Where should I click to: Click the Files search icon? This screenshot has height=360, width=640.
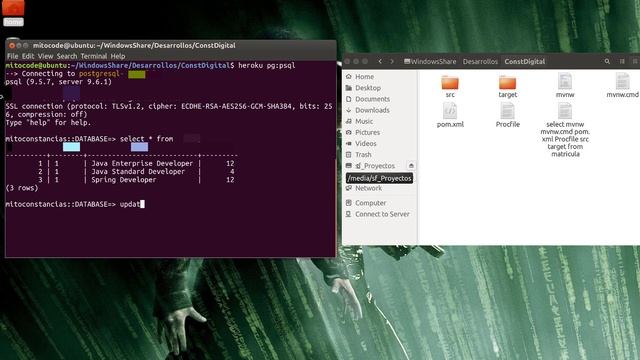607,61
